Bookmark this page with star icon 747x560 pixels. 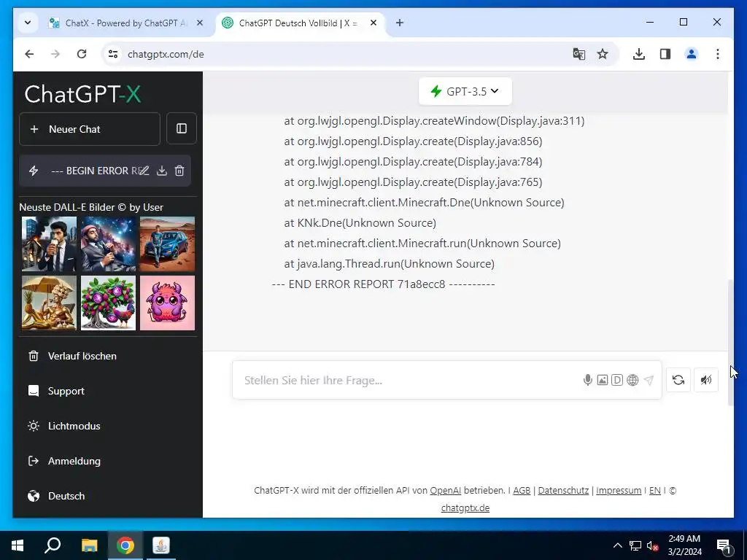tap(603, 54)
